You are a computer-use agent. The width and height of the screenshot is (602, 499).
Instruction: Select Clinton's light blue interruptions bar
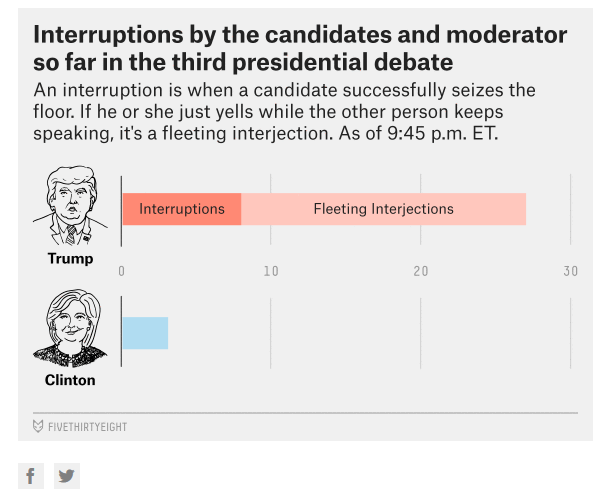145,333
